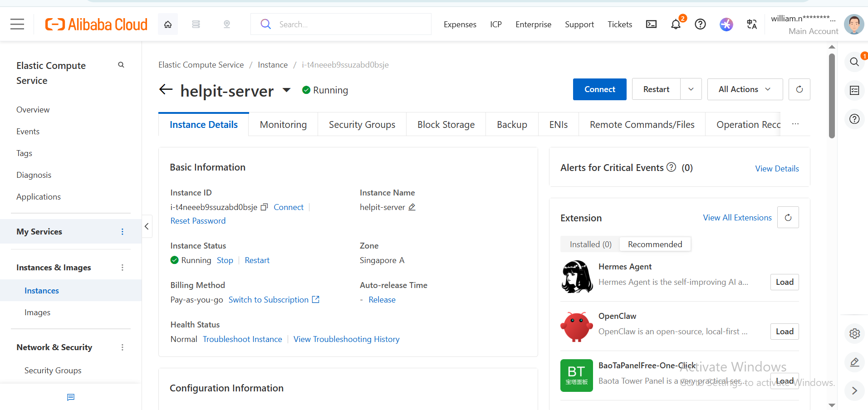The width and height of the screenshot is (868, 410).
Task: Refresh the Extension panel
Action: (788, 218)
